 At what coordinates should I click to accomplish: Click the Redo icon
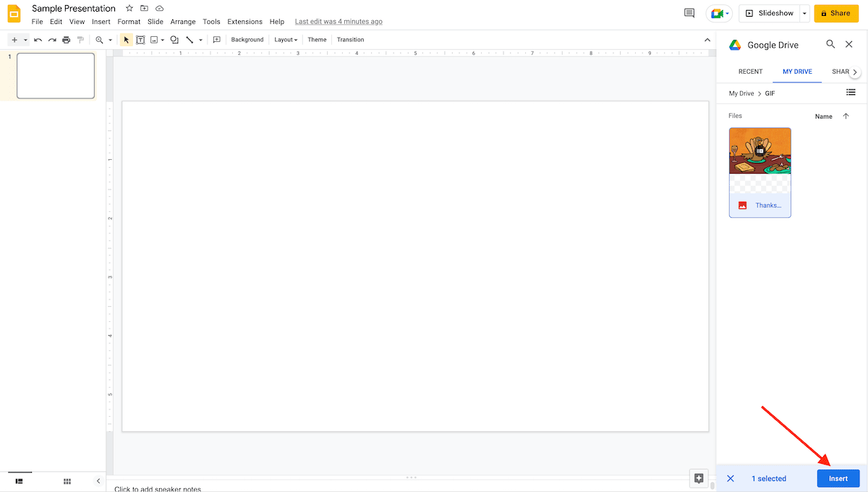tap(51, 39)
